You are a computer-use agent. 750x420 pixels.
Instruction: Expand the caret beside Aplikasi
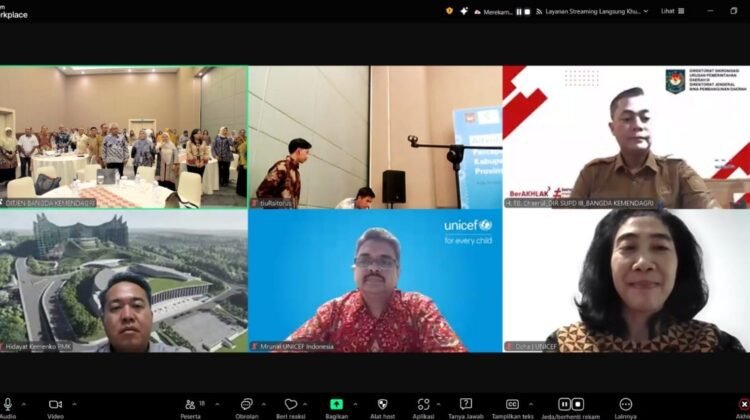point(439,405)
